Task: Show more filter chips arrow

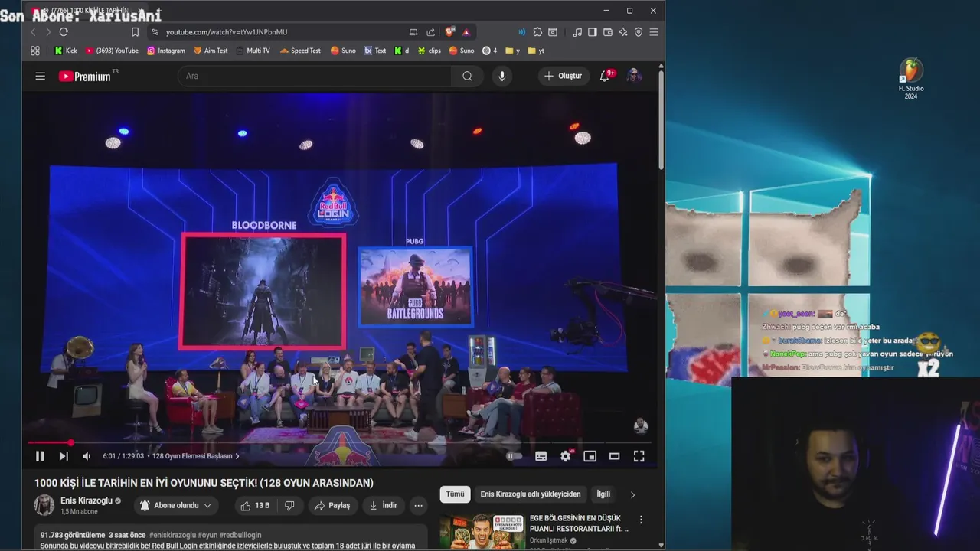Action: point(632,495)
